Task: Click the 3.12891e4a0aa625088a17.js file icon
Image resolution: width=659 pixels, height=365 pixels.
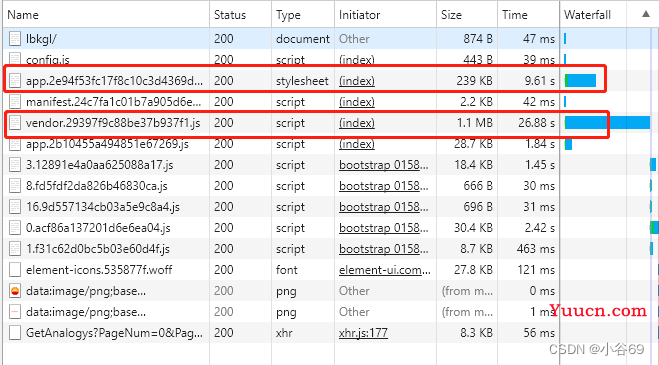Action: [x=15, y=165]
